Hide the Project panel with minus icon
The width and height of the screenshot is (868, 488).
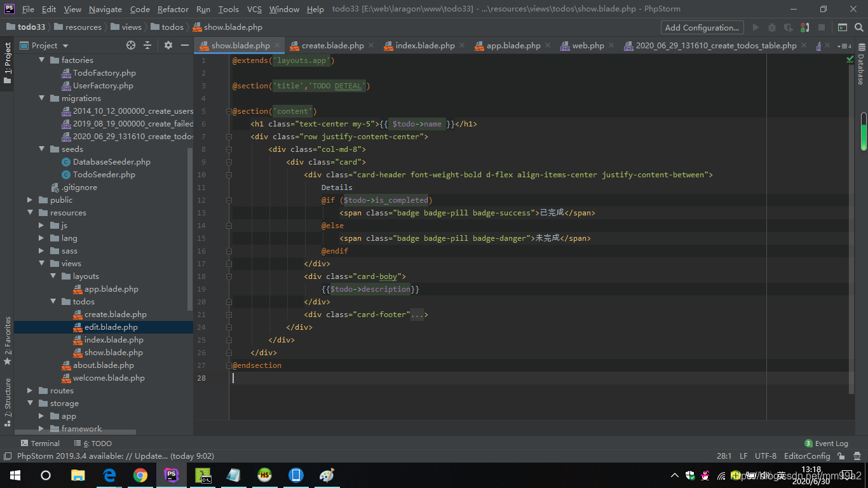(x=185, y=45)
